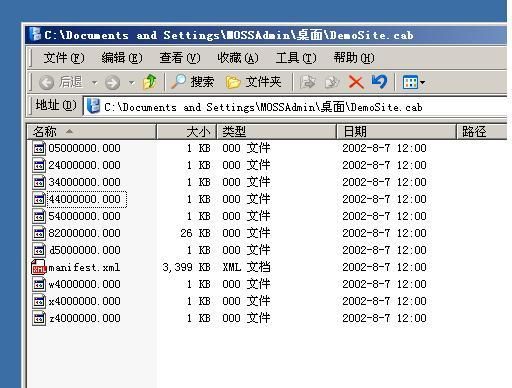This screenshot has width=512, height=388.
Task: Select the file name 24000000.000
Action: pos(85,165)
